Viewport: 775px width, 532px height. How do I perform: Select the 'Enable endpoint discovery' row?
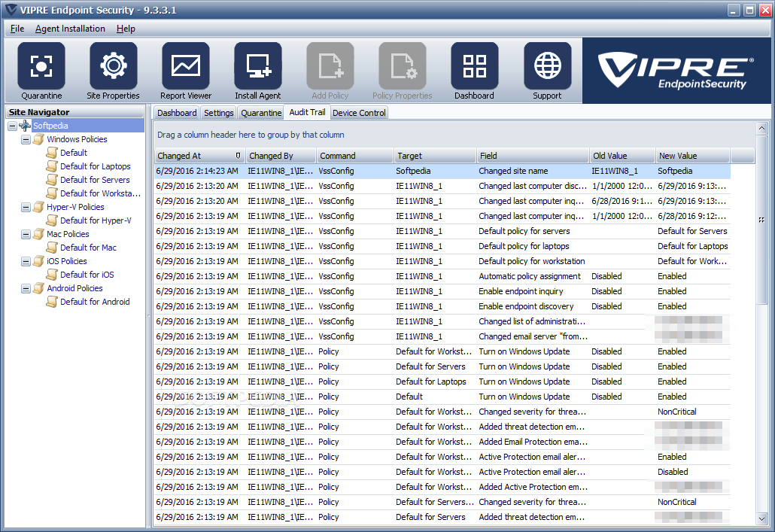pos(442,306)
